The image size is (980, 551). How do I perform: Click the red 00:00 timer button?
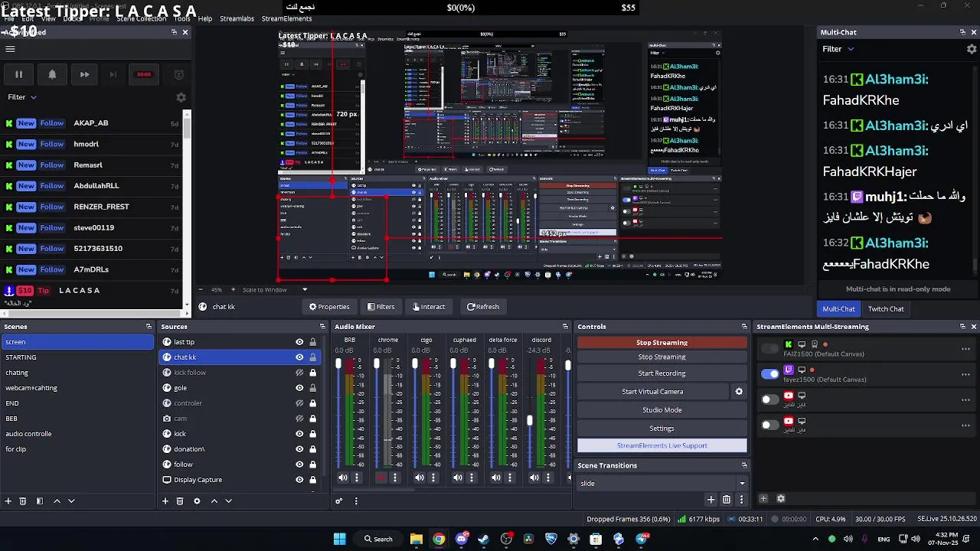coord(144,74)
